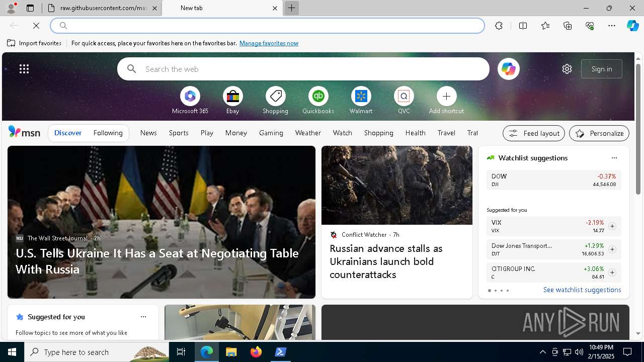
Task: Open Shopping category in msn nav
Action: (x=379, y=133)
